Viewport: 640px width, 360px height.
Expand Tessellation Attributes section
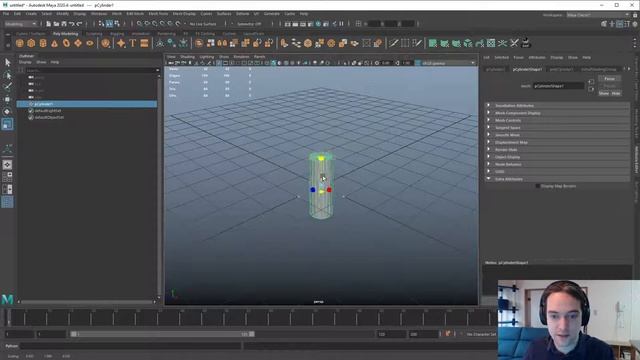[x=557, y=105]
